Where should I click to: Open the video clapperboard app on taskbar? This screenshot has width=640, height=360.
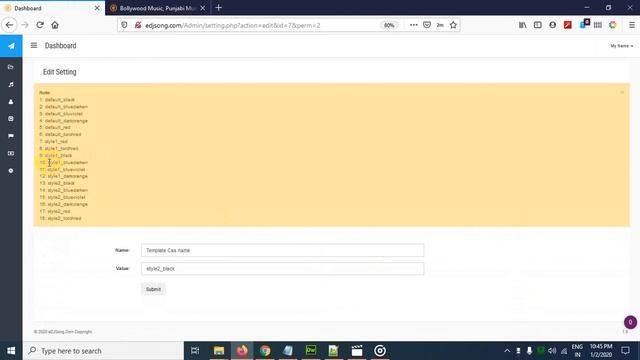[357, 351]
